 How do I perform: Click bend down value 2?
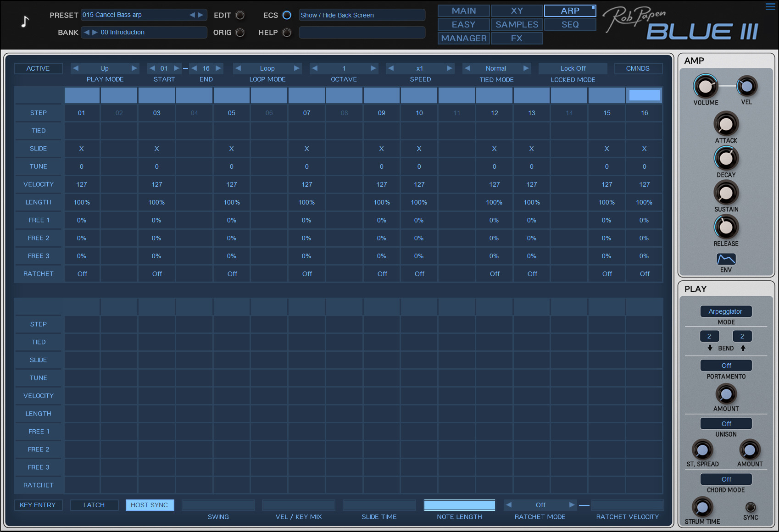click(x=709, y=336)
